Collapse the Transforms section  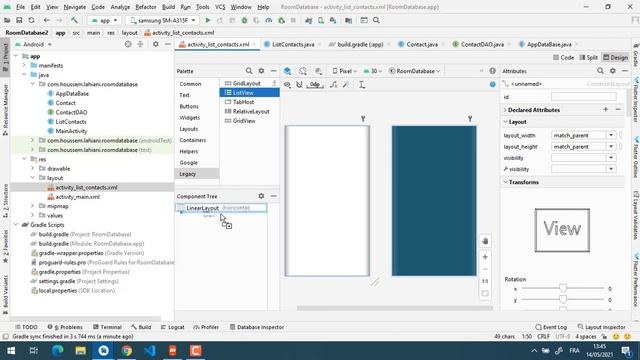505,182
